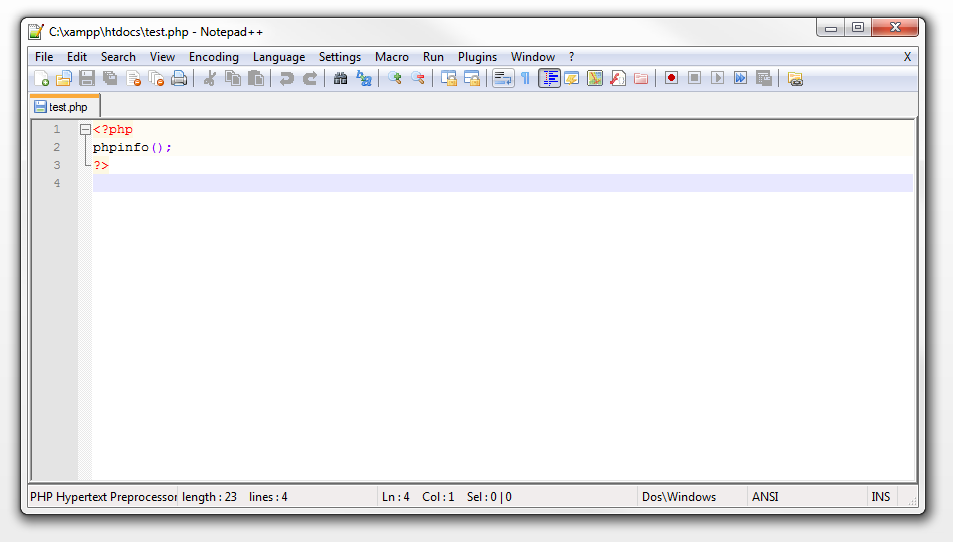The width and height of the screenshot is (953, 542).
Task: Toggle the indent guide button
Action: 549,78
